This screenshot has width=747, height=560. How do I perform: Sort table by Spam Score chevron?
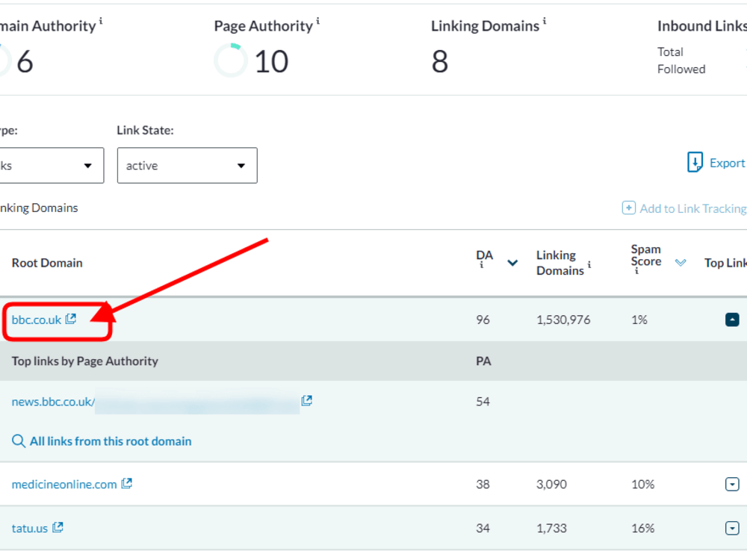pyautogui.click(x=681, y=262)
